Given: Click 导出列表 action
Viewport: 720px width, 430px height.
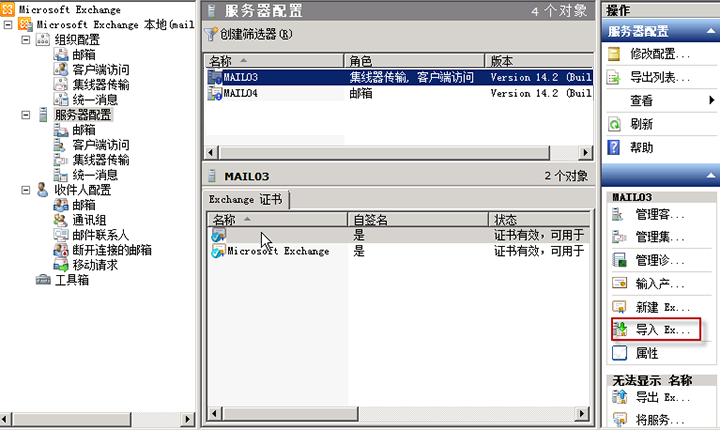Looking at the screenshot, I should pos(661,77).
